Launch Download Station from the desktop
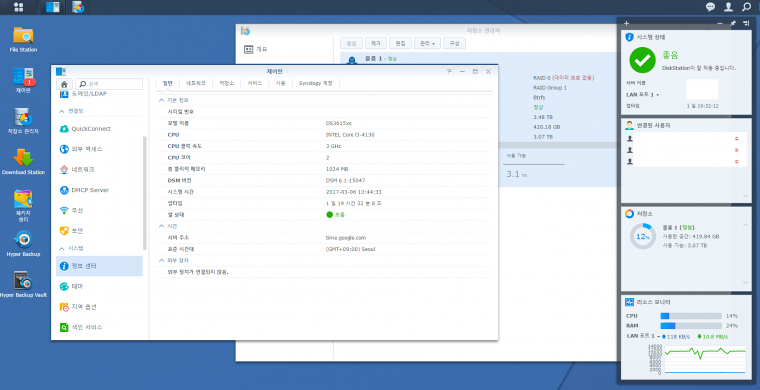Screen dimensions: 760x390 23,161
